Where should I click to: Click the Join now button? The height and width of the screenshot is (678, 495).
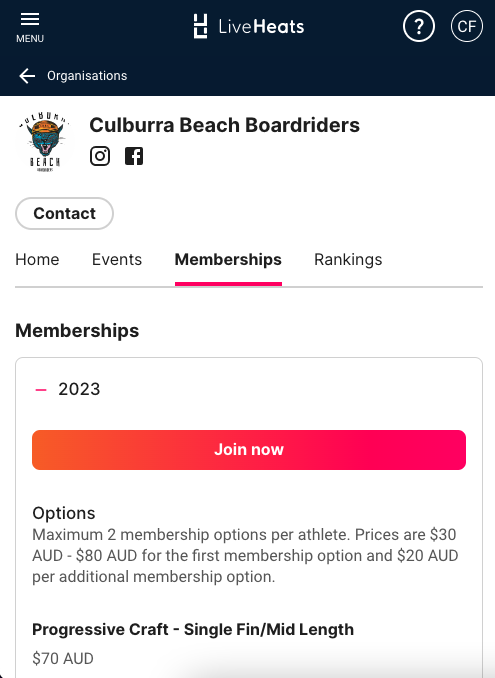249,450
